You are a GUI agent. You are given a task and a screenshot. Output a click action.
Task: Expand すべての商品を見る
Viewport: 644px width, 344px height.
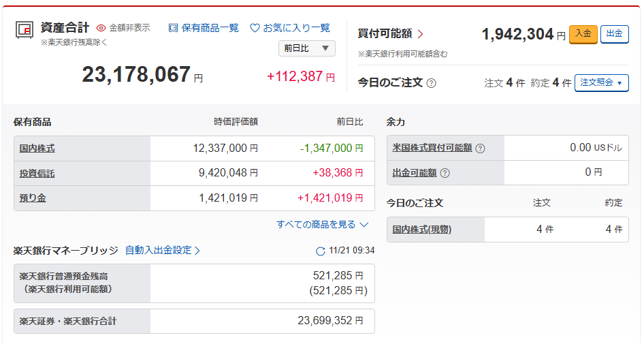(x=322, y=224)
